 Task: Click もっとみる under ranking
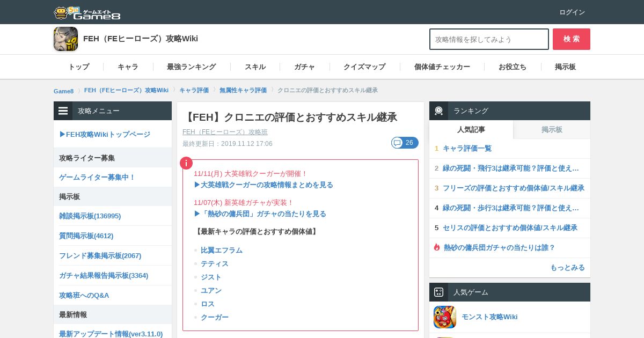(x=567, y=267)
